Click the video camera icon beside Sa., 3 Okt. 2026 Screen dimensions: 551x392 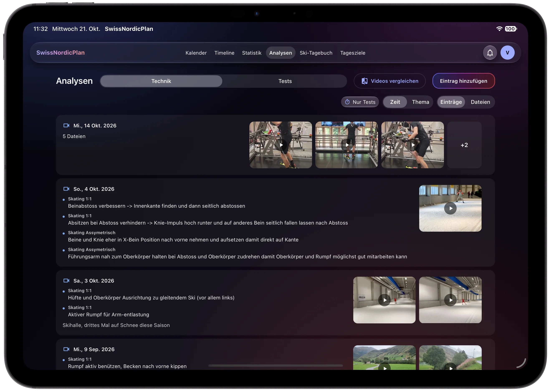click(x=66, y=281)
